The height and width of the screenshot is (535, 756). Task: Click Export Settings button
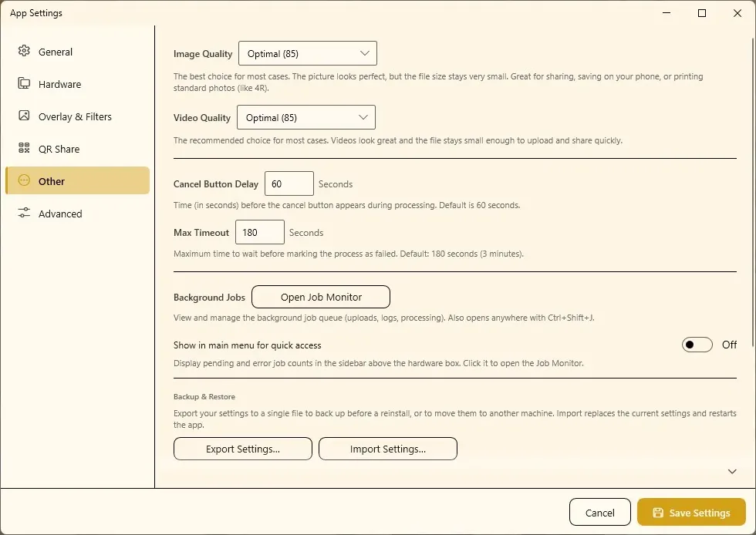point(243,449)
